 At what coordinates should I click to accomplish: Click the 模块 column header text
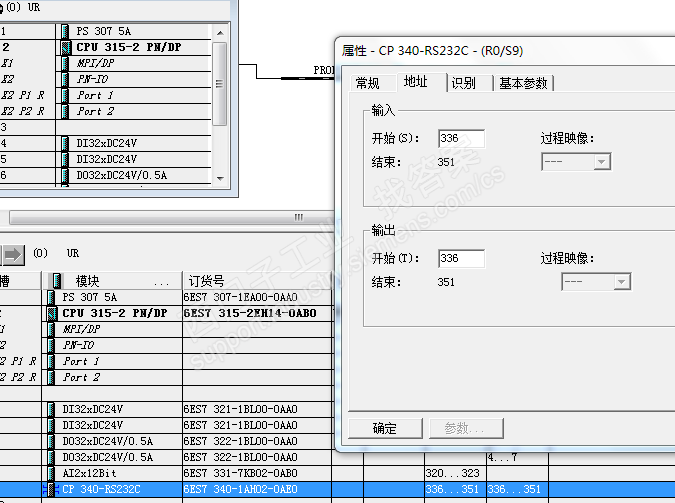pos(87,281)
